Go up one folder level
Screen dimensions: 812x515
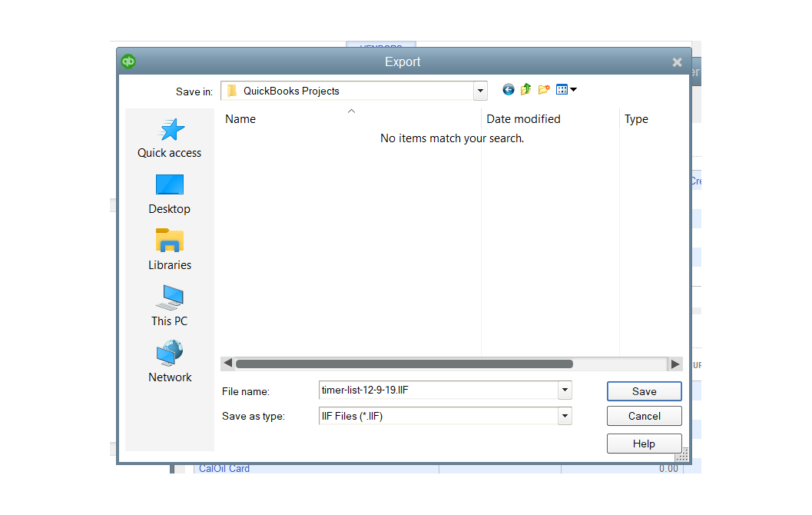click(x=525, y=90)
